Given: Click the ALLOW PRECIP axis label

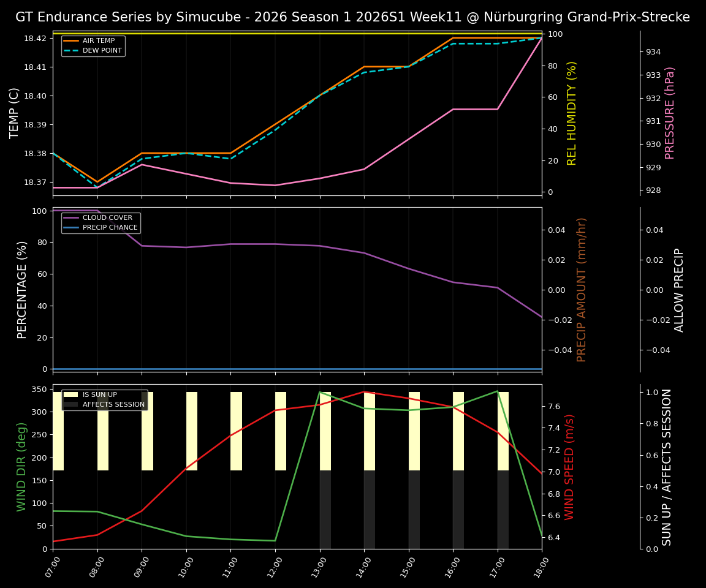Looking at the screenshot, I should click(x=680, y=288).
